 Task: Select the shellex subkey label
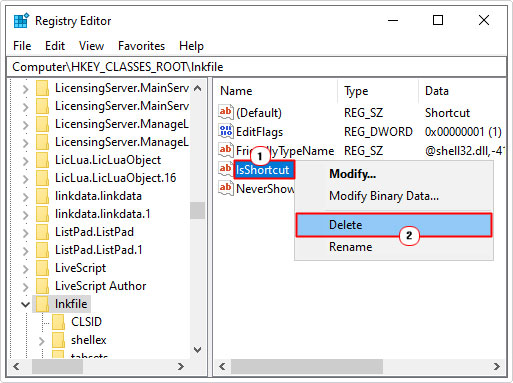tap(89, 340)
